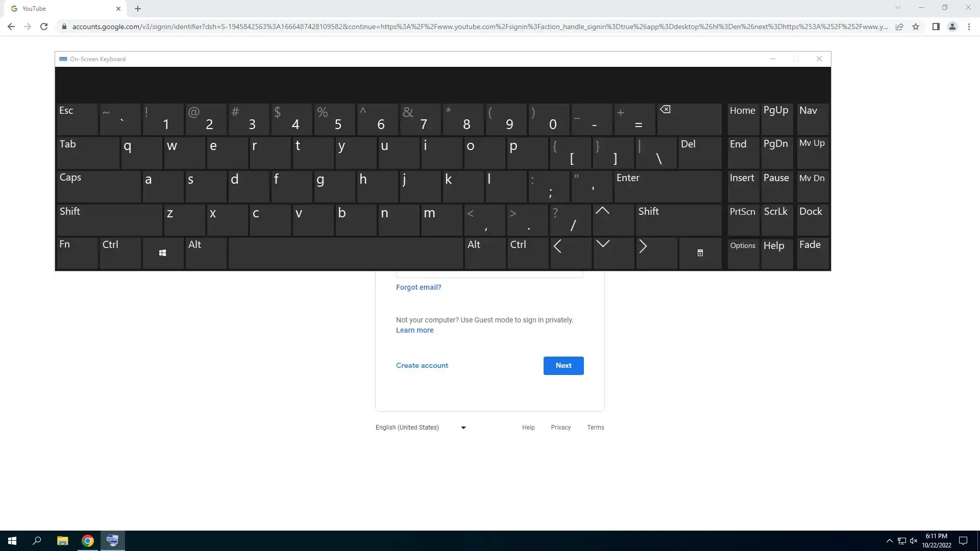Image resolution: width=980 pixels, height=551 pixels.
Task: Open Chrome three-dot menu
Action: click(x=969, y=27)
